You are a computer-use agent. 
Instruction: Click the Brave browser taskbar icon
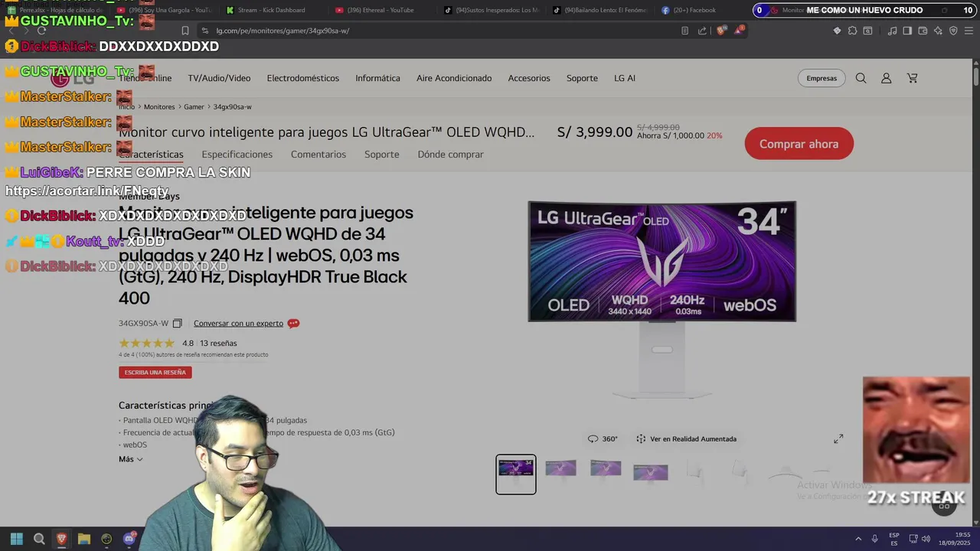point(61,539)
